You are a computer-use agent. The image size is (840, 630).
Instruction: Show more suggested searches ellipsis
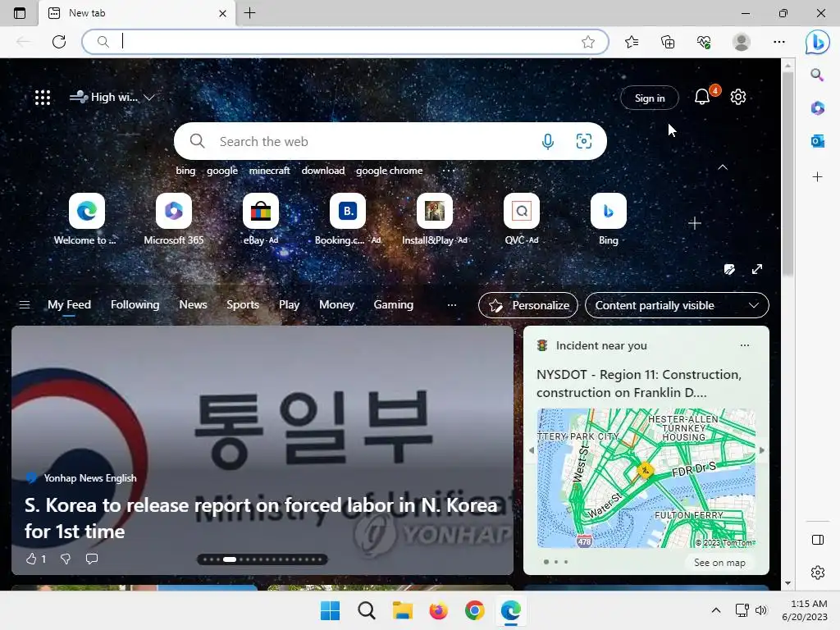(x=449, y=171)
